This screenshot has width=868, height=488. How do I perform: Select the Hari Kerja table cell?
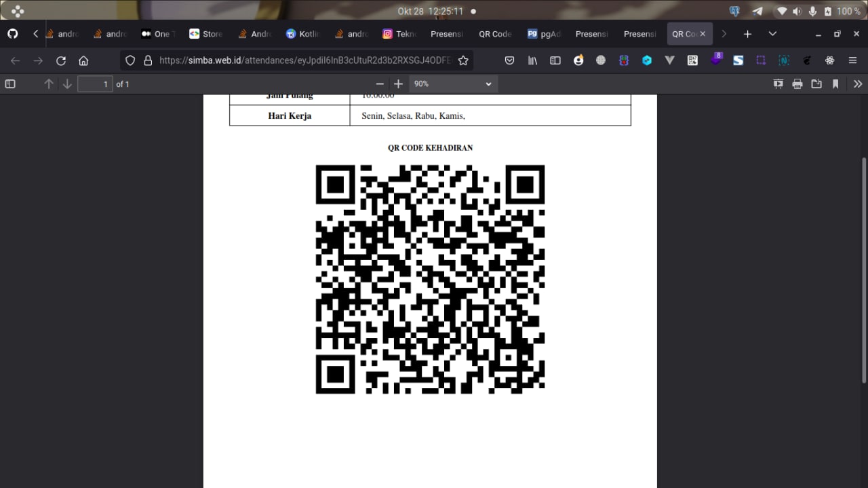coord(290,116)
